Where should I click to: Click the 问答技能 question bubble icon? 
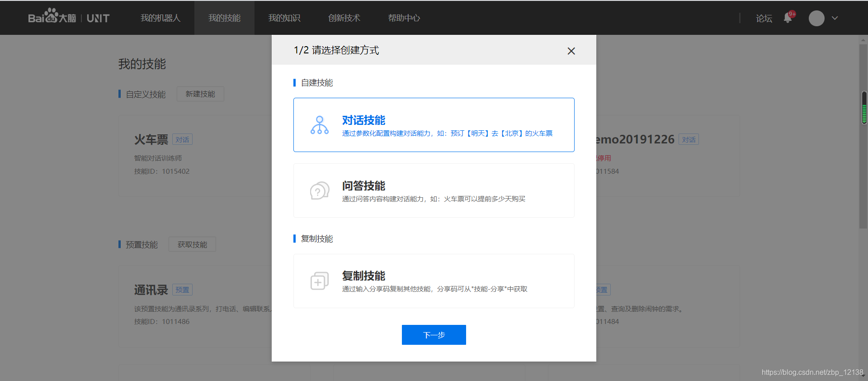(320, 190)
